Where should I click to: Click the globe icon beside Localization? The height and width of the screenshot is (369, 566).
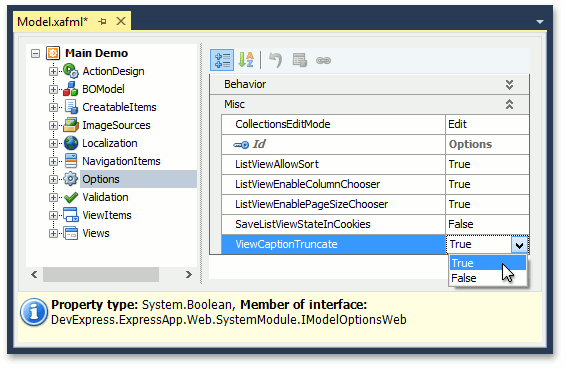(x=71, y=143)
